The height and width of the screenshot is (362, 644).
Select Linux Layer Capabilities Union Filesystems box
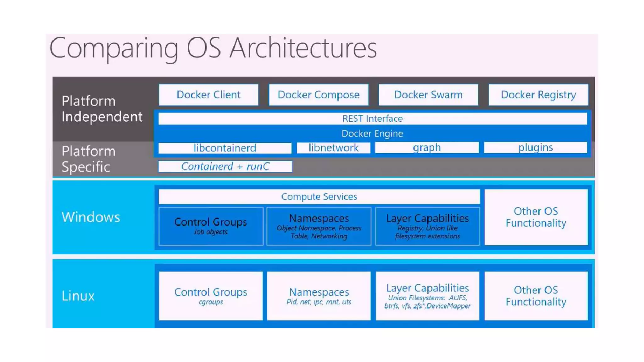(x=427, y=296)
